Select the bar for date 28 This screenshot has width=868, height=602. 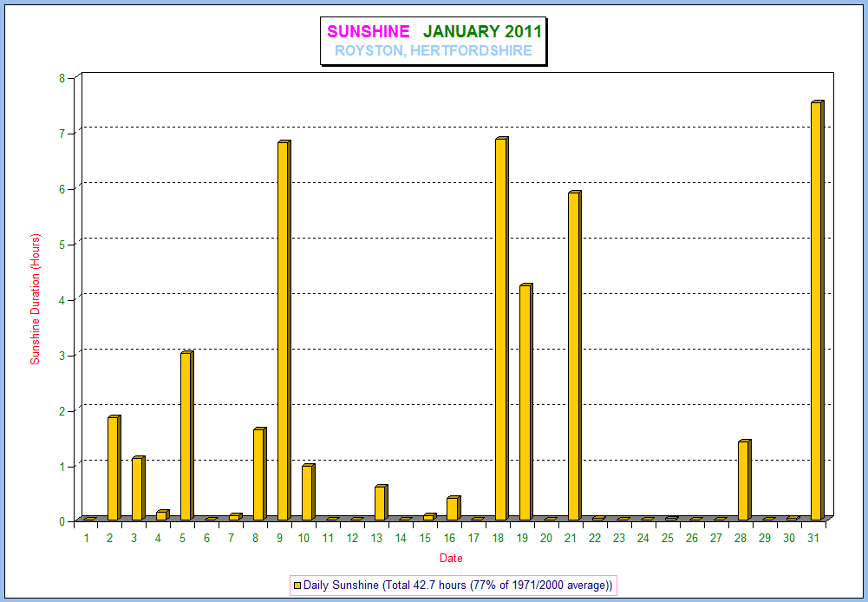745,481
